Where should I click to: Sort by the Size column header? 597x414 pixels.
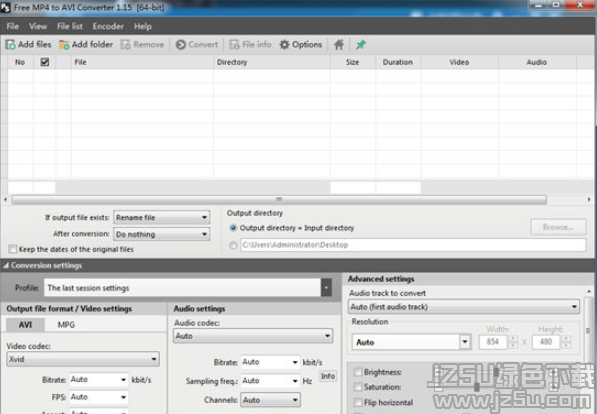pos(353,62)
